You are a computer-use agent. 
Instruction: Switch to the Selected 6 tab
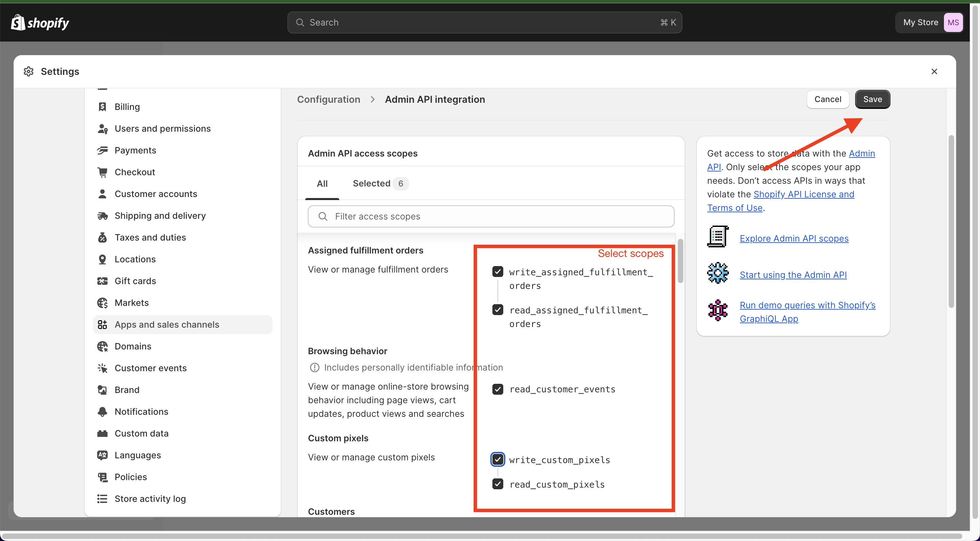click(x=380, y=184)
